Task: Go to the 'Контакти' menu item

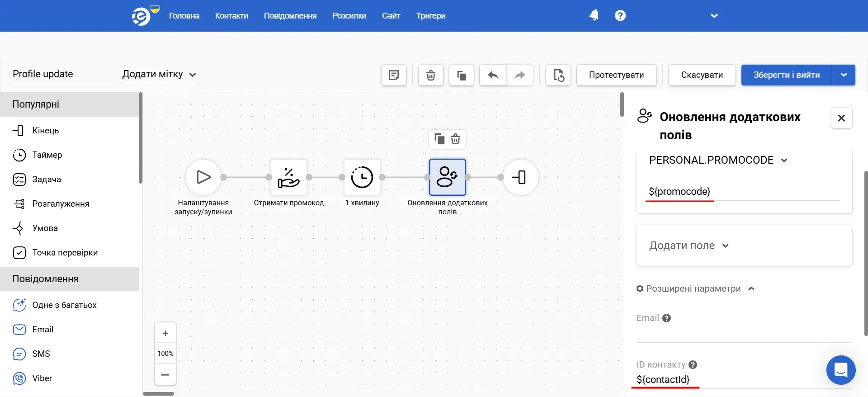Action: [231, 16]
